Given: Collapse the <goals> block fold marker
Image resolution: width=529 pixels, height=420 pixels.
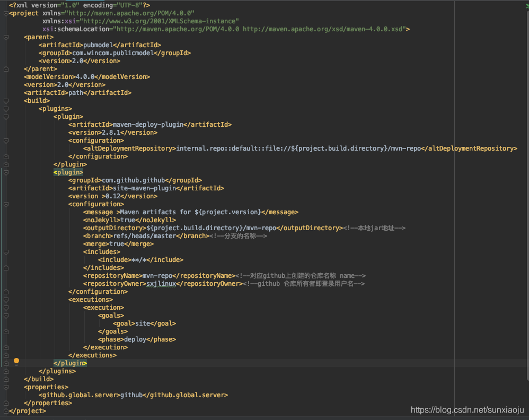Looking at the screenshot, I should coord(6,316).
